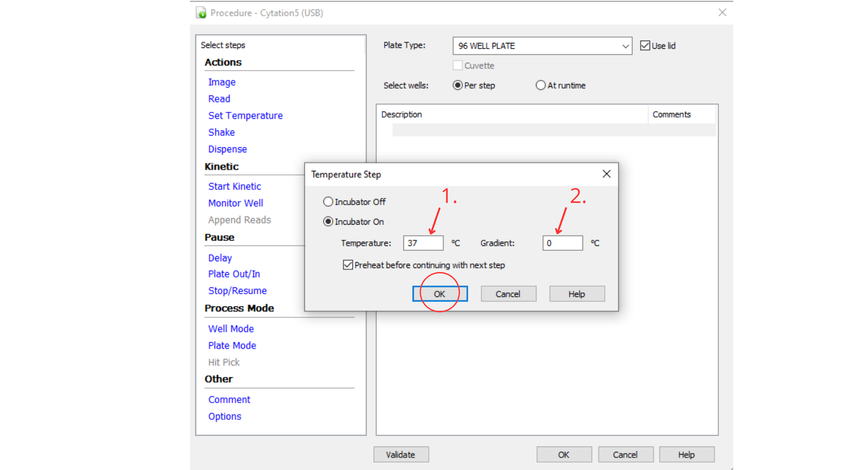Choose Stop/Resume pause step

[x=237, y=291]
